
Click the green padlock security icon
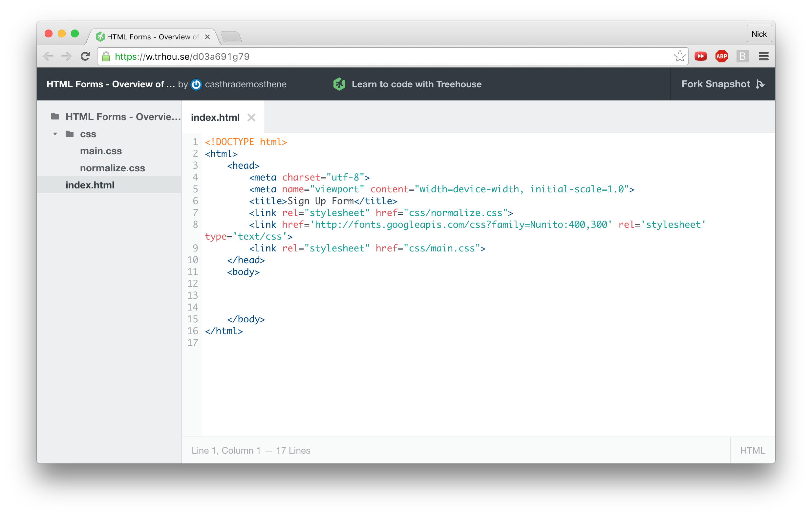[x=106, y=56]
